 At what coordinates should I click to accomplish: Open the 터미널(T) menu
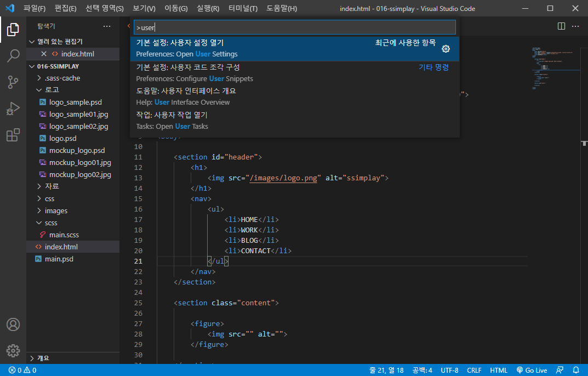coord(243,8)
